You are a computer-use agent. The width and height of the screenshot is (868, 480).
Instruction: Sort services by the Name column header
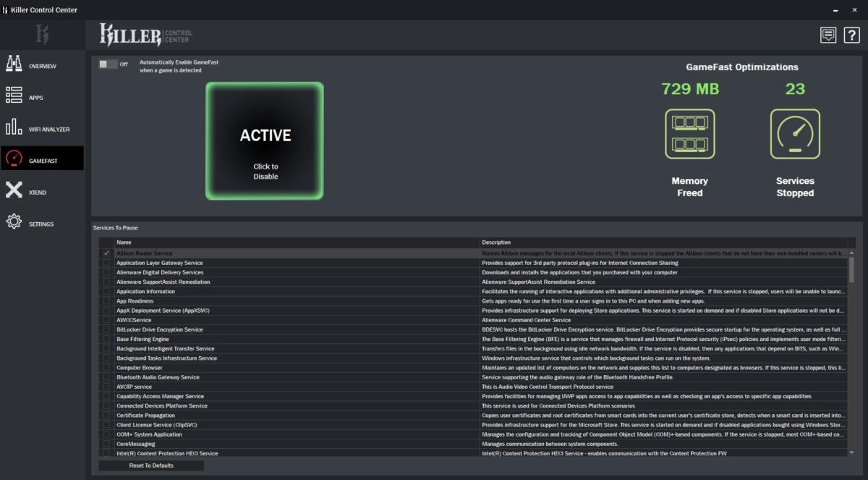point(297,243)
